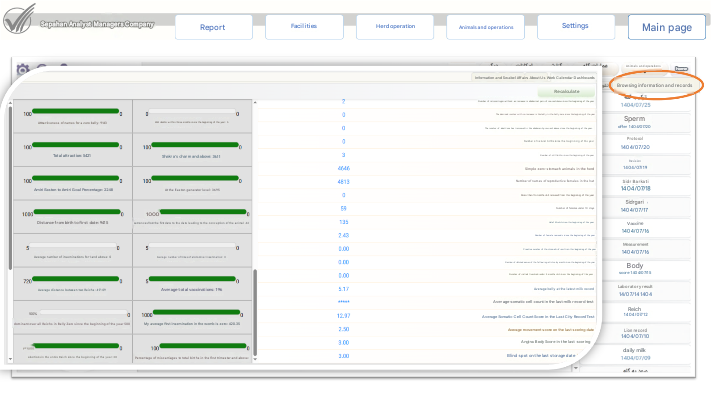Viewport: 715px width, 402px height.
Task: Click left gauge panel scroll-up arrow
Action: pos(10,103)
